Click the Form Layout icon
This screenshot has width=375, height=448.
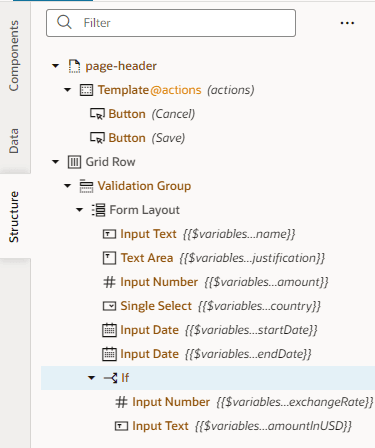click(x=99, y=210)
